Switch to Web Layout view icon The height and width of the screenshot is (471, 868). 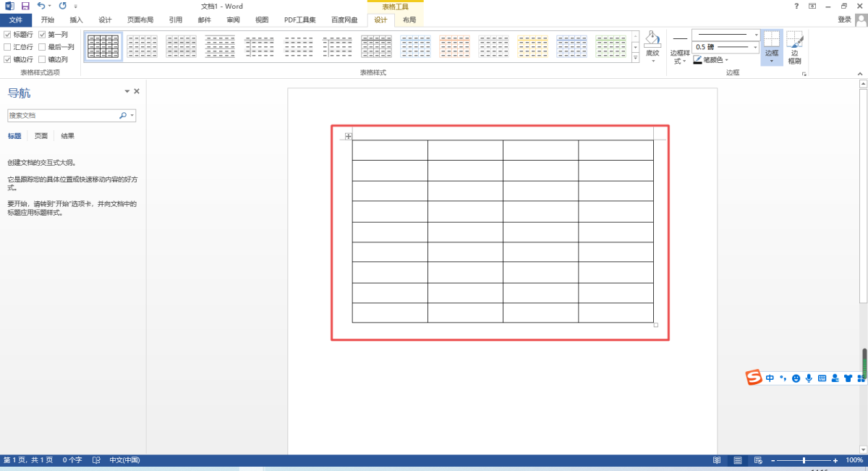(758, 460)
